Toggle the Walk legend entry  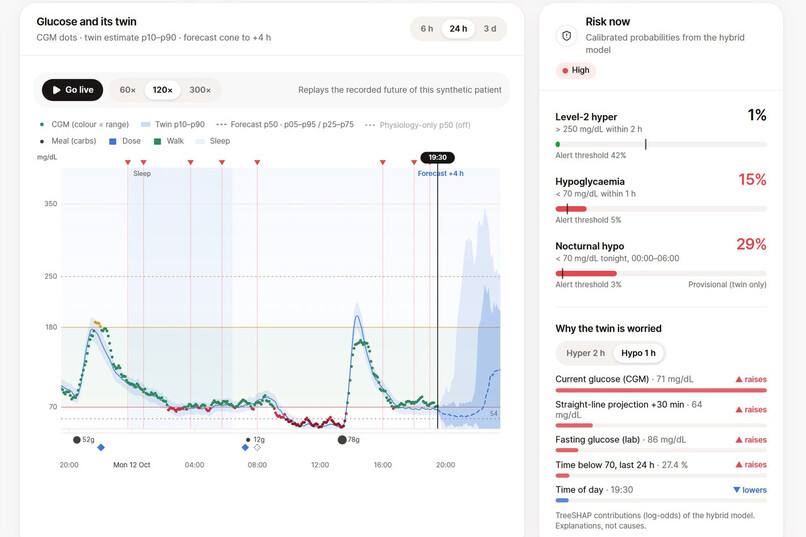pyautogui.click(x=169, y=141)
